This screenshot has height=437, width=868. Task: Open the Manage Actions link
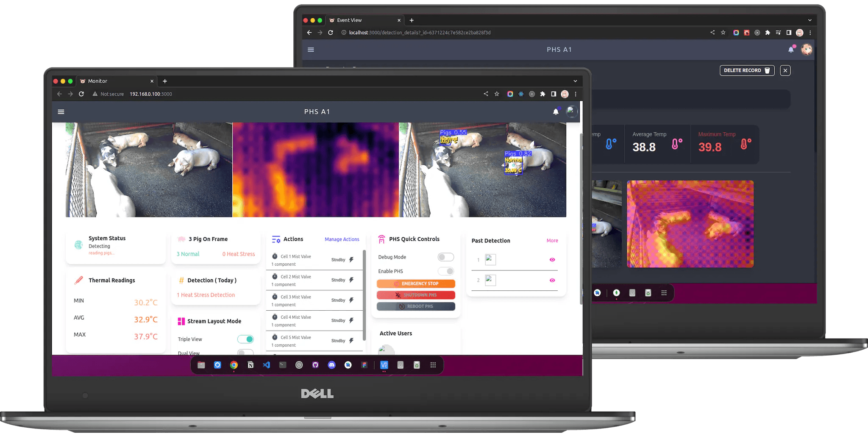342,239
